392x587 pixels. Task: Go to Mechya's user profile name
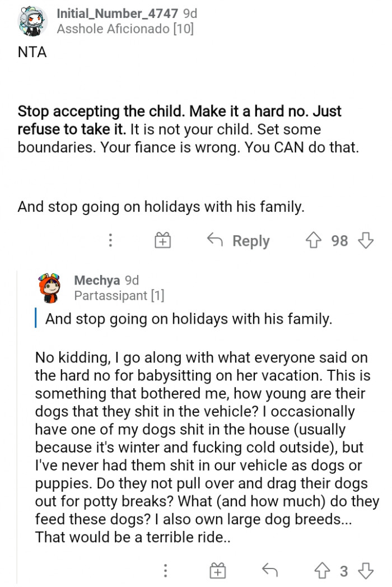[97, 280]
